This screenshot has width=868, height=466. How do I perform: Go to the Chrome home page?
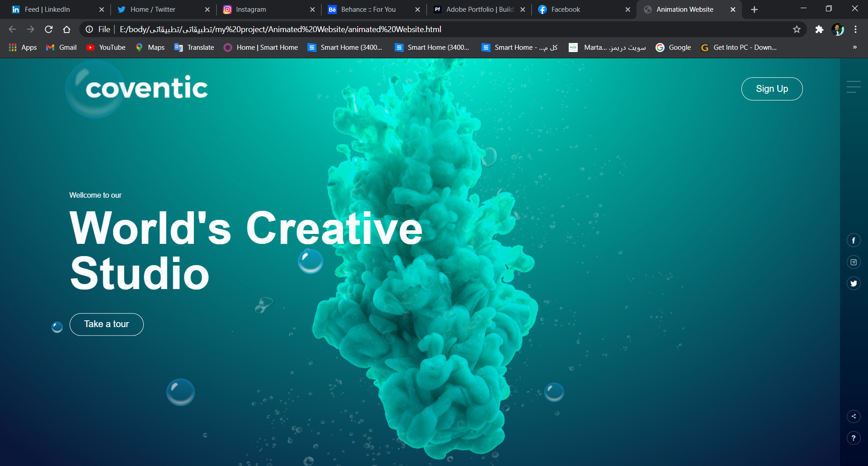67,29
